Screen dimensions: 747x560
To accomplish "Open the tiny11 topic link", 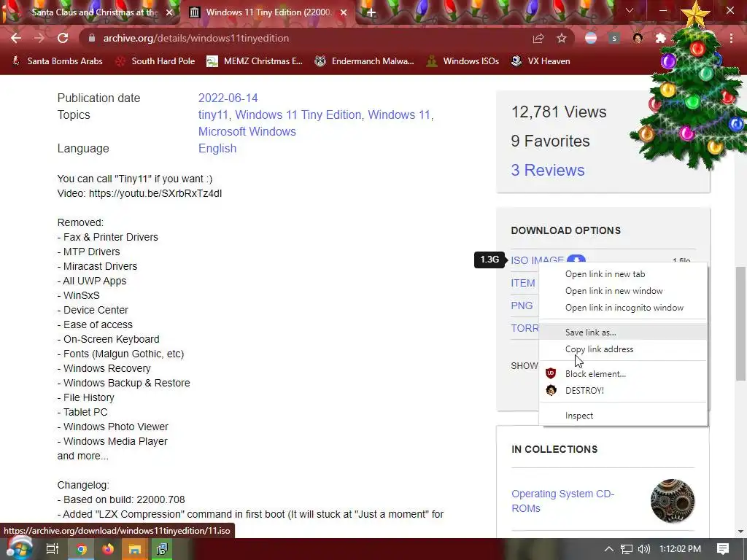I will [213, 114].
